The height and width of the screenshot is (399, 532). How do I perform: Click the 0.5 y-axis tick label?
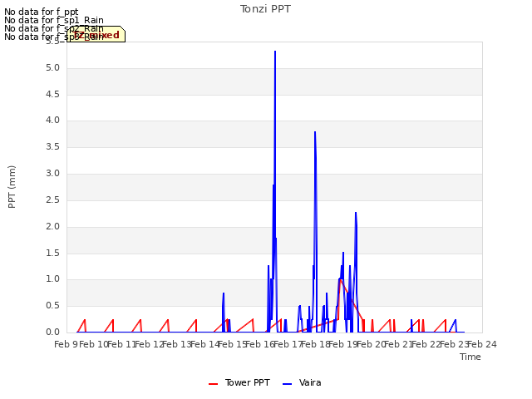pyautogui.click(x=52, y=306)
